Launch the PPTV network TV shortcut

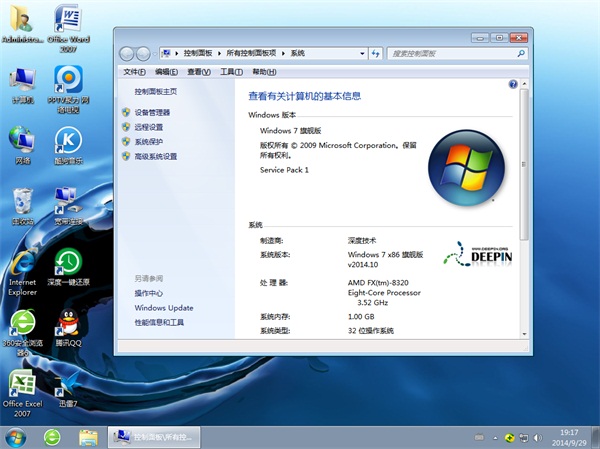pyautogui.click(x=68, y=89)
